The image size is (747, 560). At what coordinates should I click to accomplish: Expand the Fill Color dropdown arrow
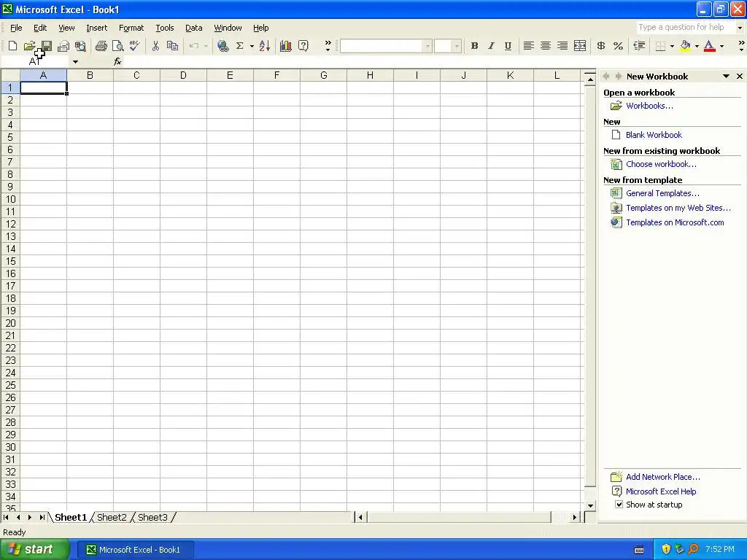[697, 46]
